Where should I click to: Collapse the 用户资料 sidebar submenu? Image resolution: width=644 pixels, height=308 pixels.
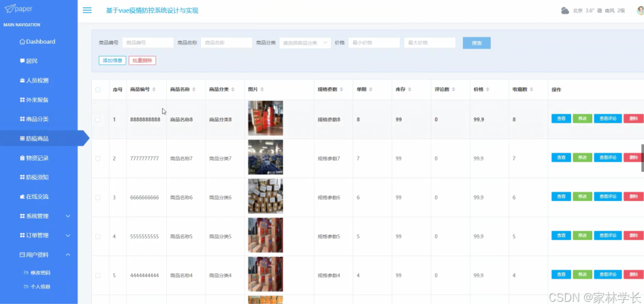pos(68,255)
